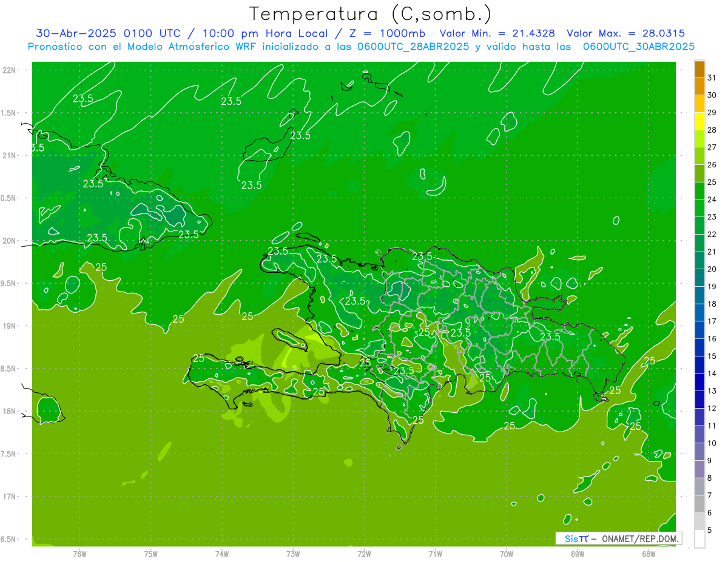
Task: Click the "20" color scale label
Action: 712,269
